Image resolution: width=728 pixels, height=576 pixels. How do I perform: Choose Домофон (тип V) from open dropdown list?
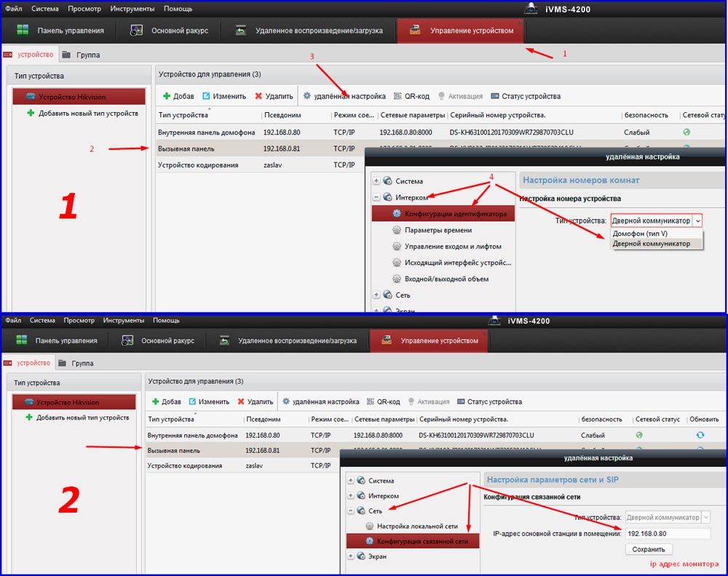click(640, 234)
